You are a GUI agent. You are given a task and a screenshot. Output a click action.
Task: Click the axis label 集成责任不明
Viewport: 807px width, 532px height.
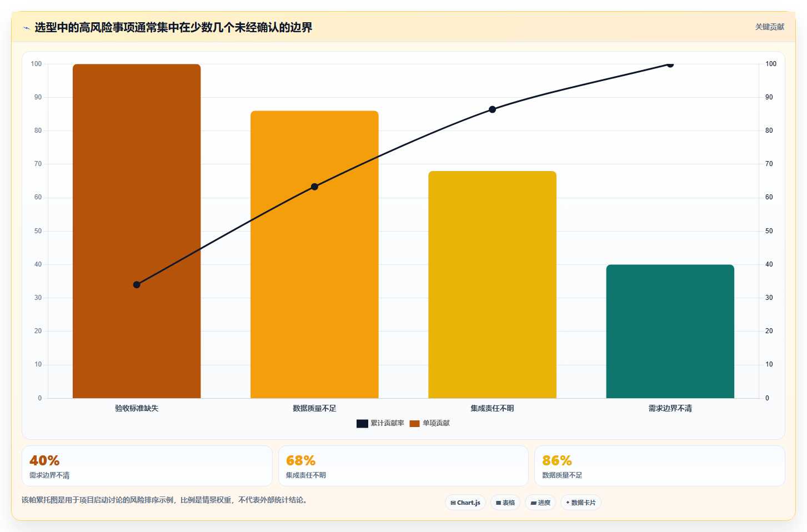[492, 408]
